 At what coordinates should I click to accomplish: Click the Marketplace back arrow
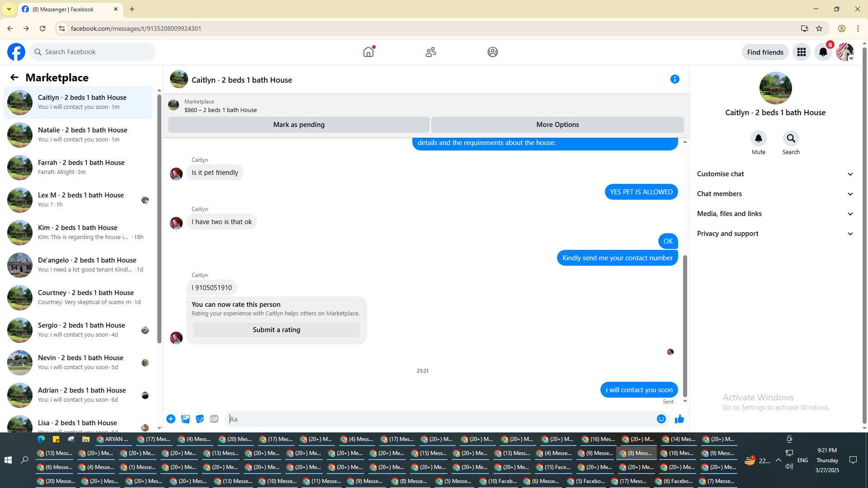(14, 77)
